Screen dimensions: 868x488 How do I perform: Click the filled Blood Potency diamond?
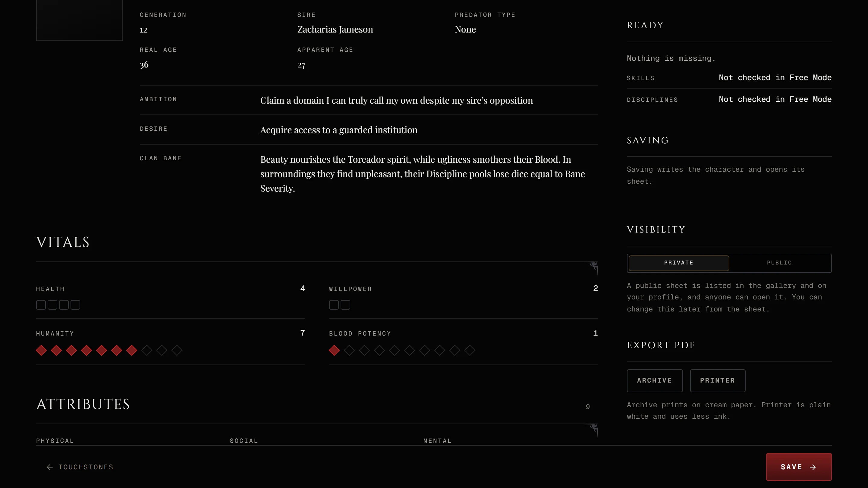coord(334,350)
